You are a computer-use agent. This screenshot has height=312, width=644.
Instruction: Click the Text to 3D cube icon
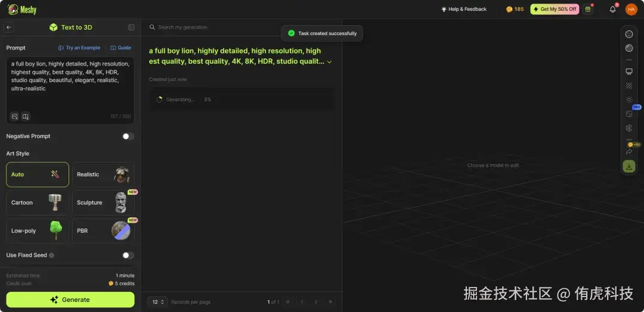coord(54,27)
